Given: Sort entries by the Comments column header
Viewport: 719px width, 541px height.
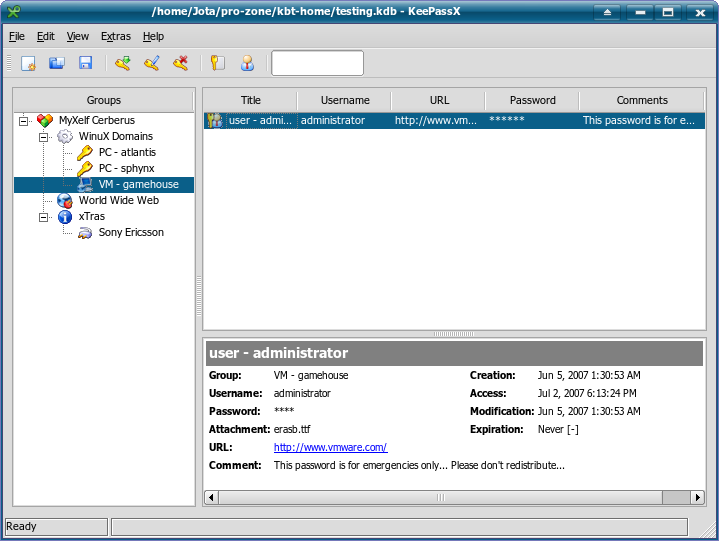Looking at the screenshot, I should (x=642, y=100).
